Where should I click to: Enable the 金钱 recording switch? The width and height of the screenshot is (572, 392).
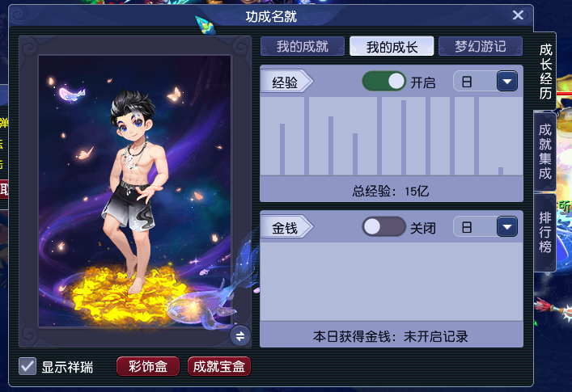[383, 226]
